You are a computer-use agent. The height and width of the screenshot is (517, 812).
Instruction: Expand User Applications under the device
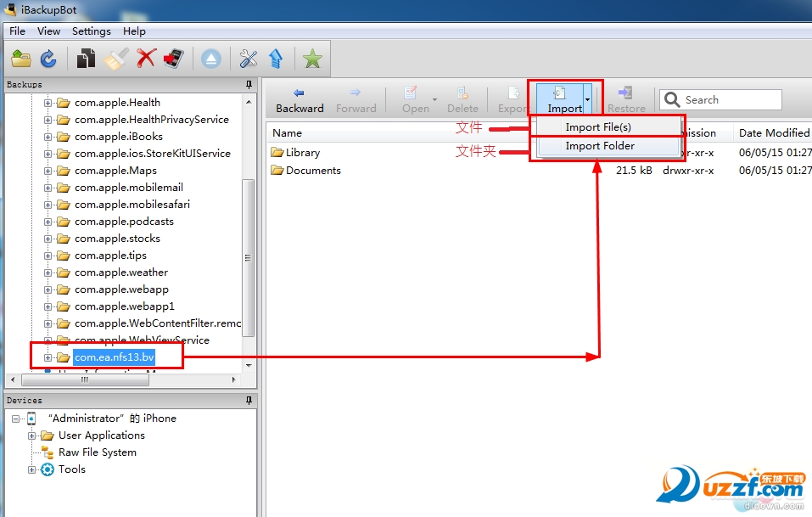pyautogui.click(x=31, y=436)
